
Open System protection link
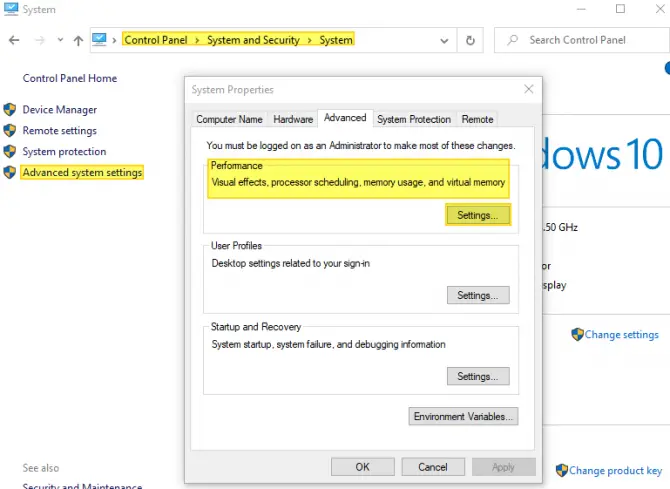click(x=64, y=152)
